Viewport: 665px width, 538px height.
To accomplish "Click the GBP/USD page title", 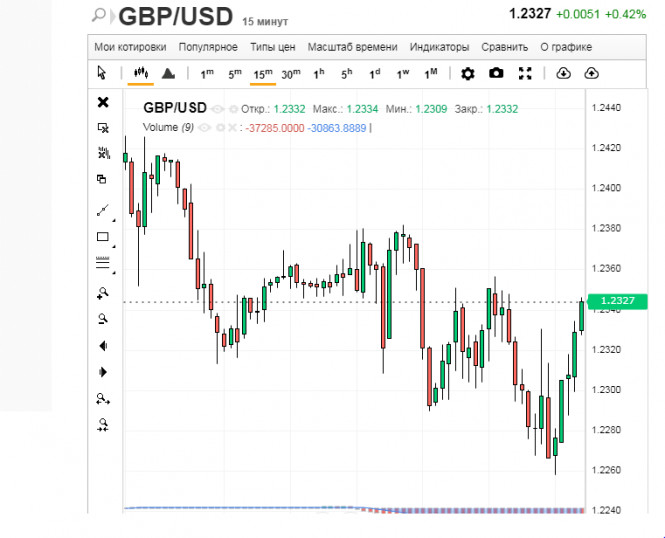I will (x=176, y=17).
